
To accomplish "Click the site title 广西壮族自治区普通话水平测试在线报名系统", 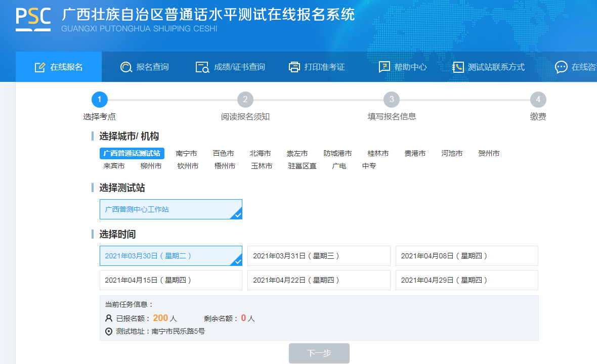I will point(208,15).
